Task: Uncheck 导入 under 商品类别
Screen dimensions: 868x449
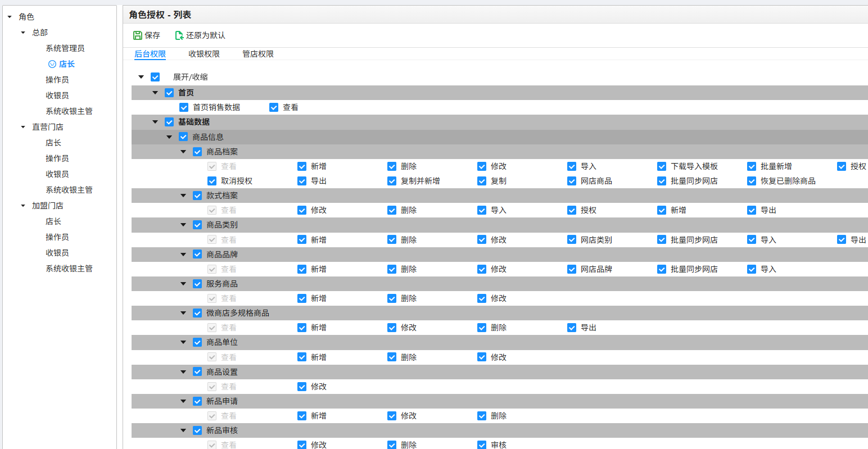Action: point(752,240)
